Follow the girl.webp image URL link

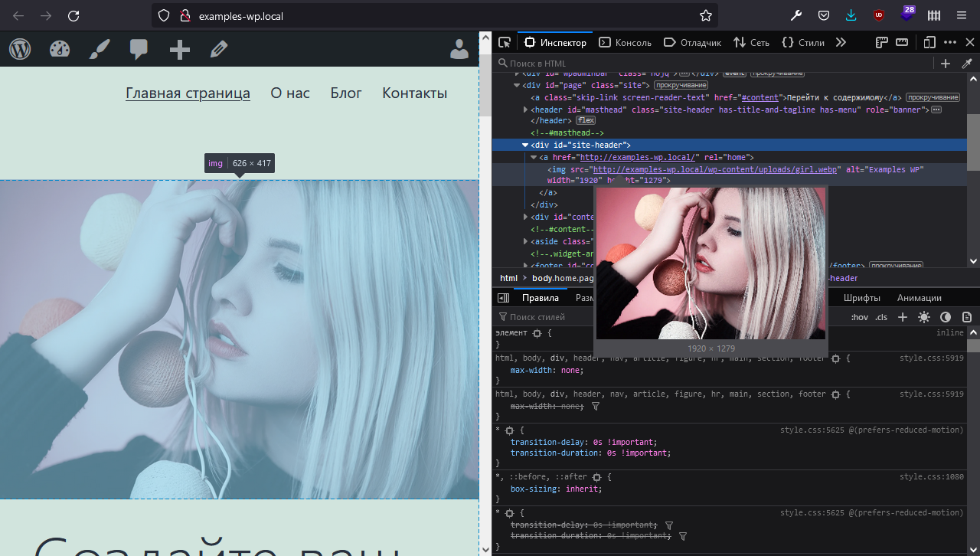[x=717, y=169]
